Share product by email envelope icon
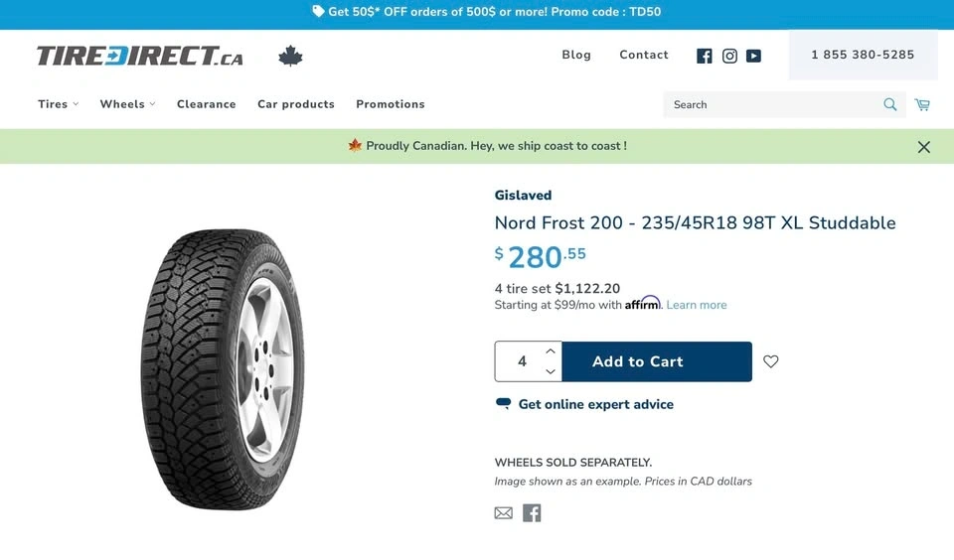This screenshot has width=954, height=560. pos(504,513)
